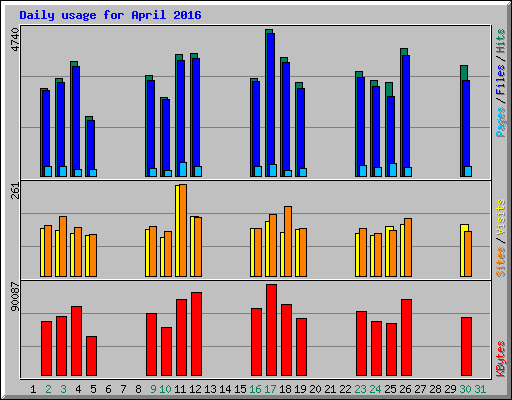The width and height of the screenshot is (512, 400).
Task: Click the yellow Visits bar for day 25
Action: click(x=388, y=251)
